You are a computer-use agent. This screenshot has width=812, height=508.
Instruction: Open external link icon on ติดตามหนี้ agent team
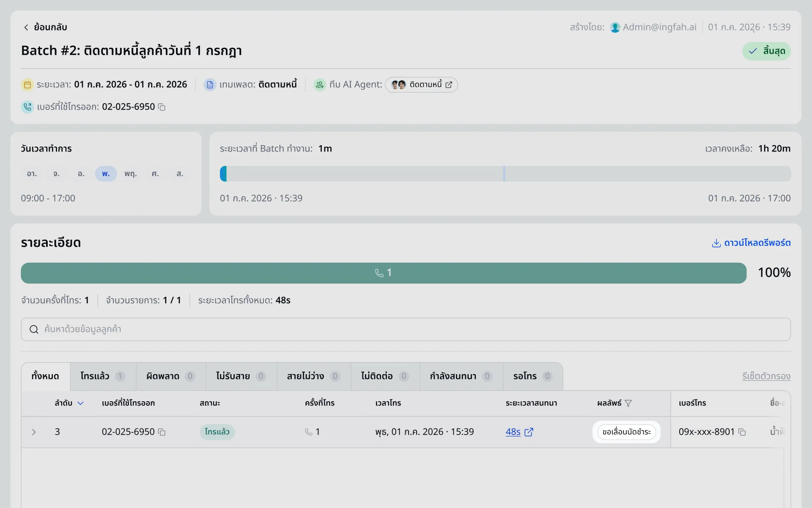tap(449, 85)
